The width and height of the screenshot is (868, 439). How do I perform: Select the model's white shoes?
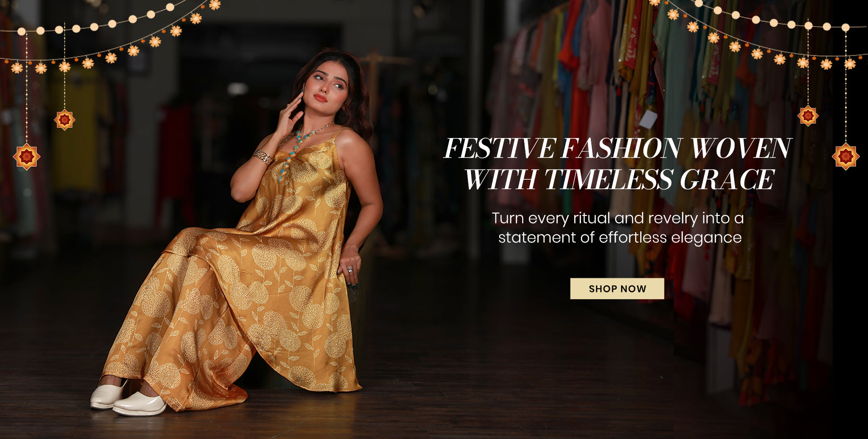[128, 398]
